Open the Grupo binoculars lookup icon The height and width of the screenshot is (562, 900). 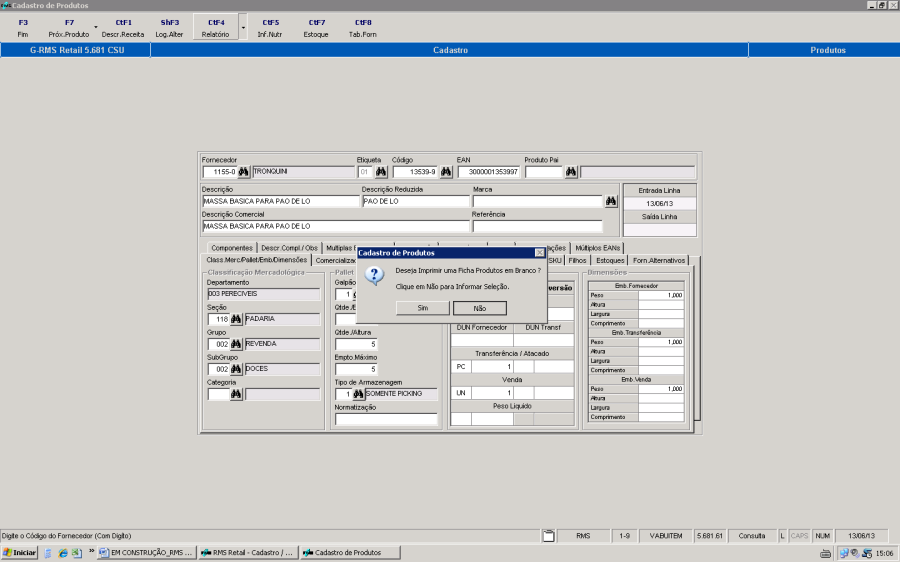[x=237, y=344]
